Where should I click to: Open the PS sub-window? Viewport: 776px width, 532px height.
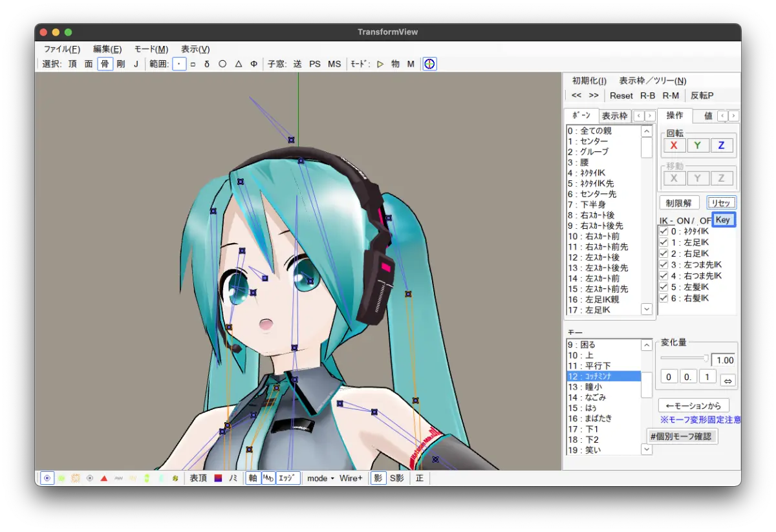pos(314,64)
